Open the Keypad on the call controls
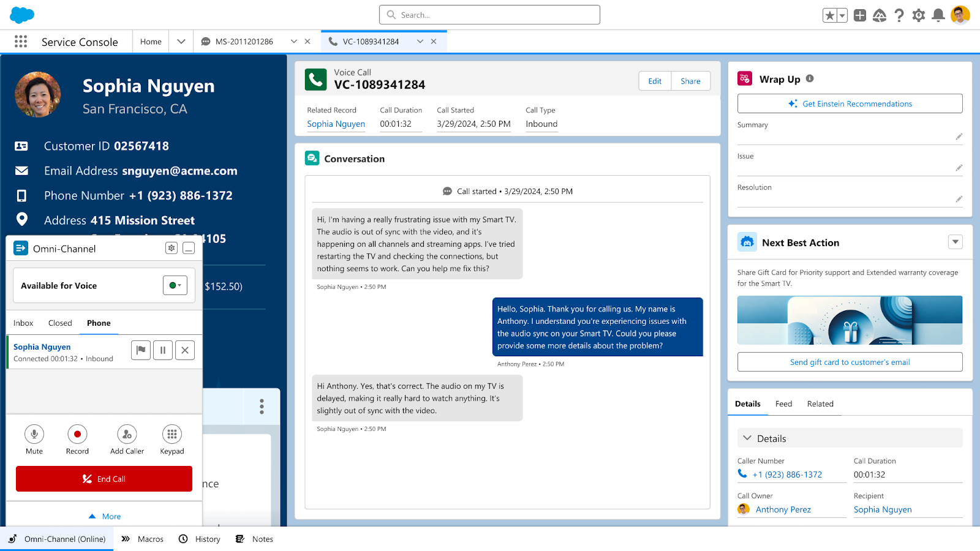This screenshot has height=551, width=980. (171, 436)
